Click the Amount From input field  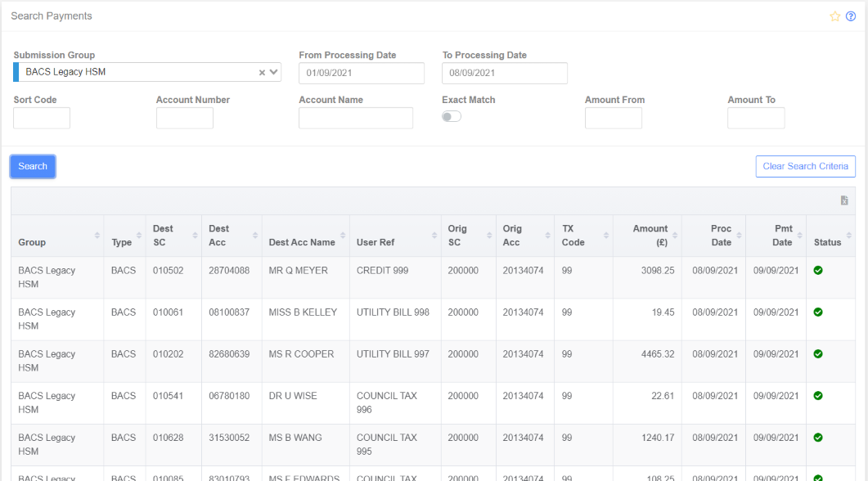pyautogui.click(x=614, y=118)
